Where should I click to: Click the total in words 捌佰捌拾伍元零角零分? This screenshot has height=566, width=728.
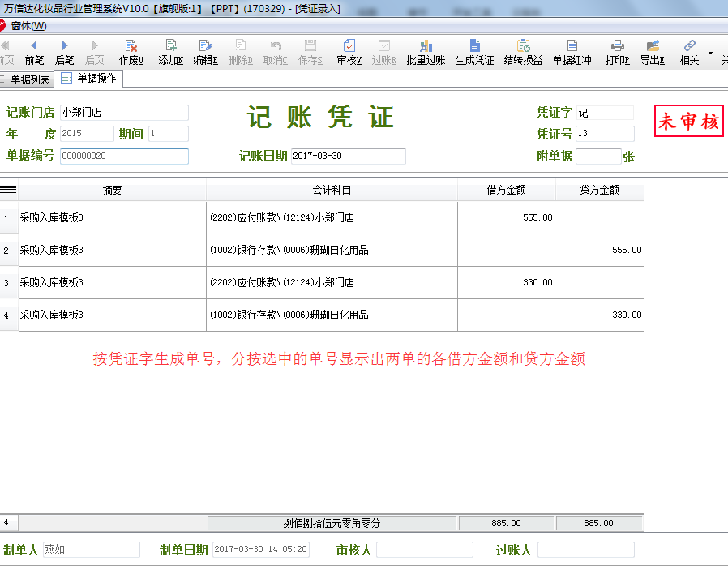pyautogui.click(x=332, y=523)
